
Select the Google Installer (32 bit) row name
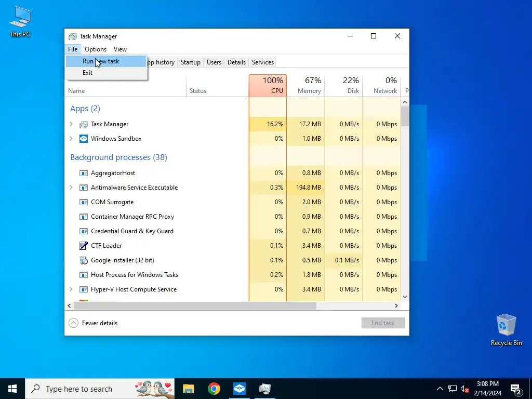[123, 260]
